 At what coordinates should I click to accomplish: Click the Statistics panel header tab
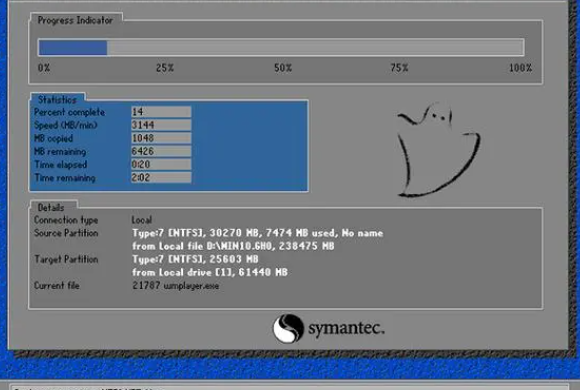click(57, 99)
